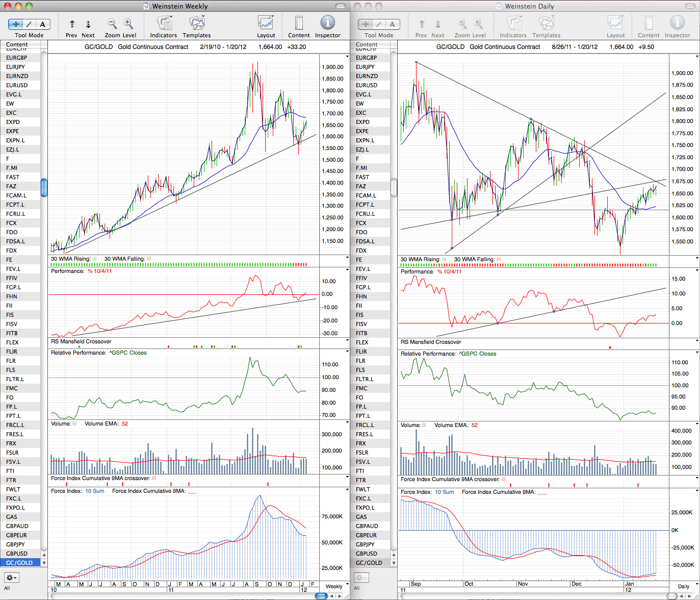Zoom in with plus magnifier in Weinstein Weekly
700x600 pixels.
(x=128, y=23)
